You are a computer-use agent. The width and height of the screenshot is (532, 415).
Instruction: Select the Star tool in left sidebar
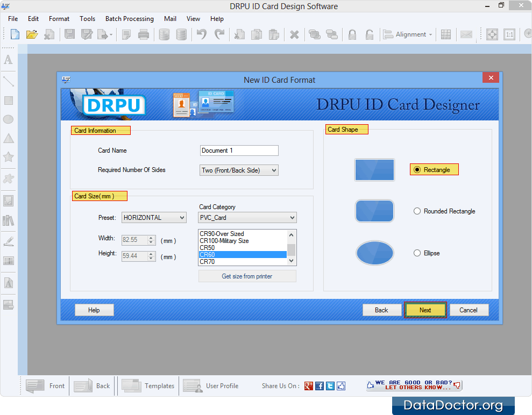9,157
